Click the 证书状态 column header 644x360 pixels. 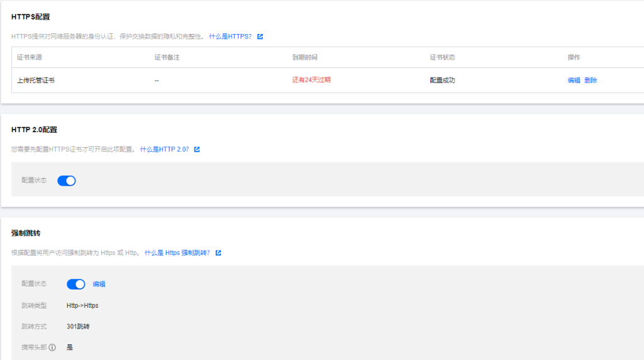pyautogui.click(x=442, y=57)
